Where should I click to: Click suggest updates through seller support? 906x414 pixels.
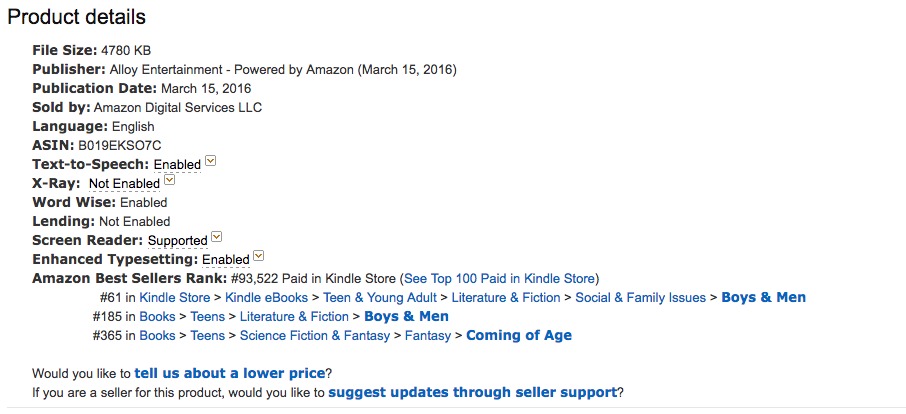click(x=472, y=392)
